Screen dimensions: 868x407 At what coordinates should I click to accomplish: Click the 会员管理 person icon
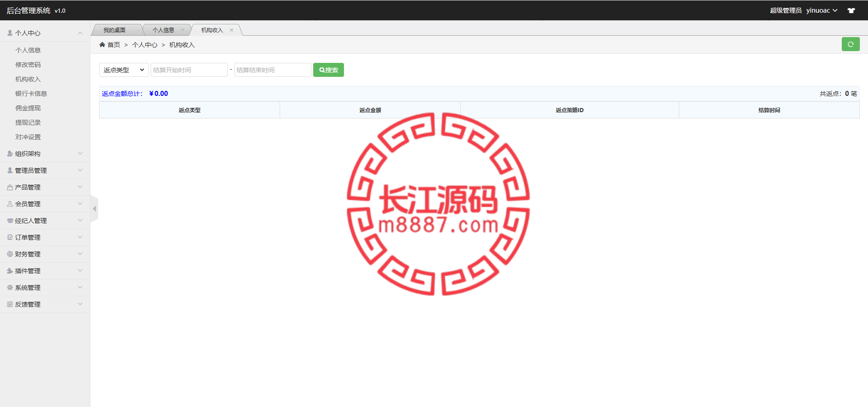point(10,204)
